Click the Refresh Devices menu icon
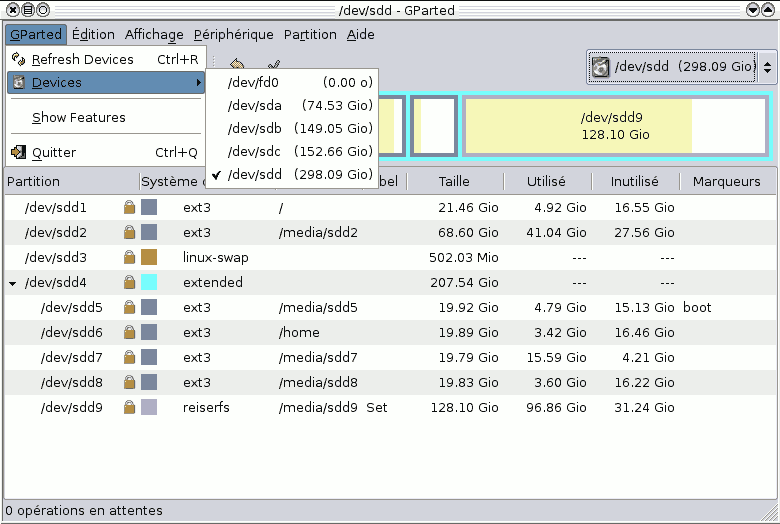Screen dimensions: 780x524 [18, 59]
